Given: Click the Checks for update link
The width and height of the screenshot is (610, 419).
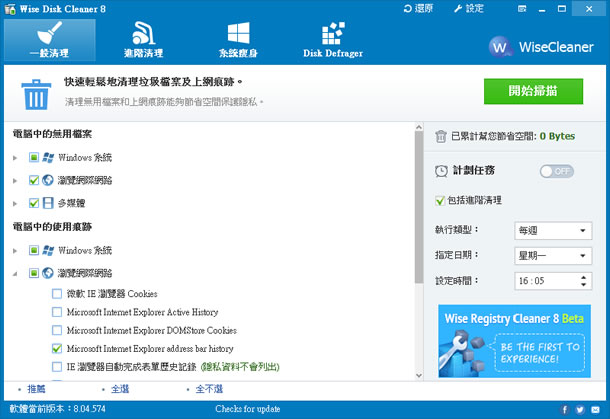Looking at the screenshot, I should 245,409.
